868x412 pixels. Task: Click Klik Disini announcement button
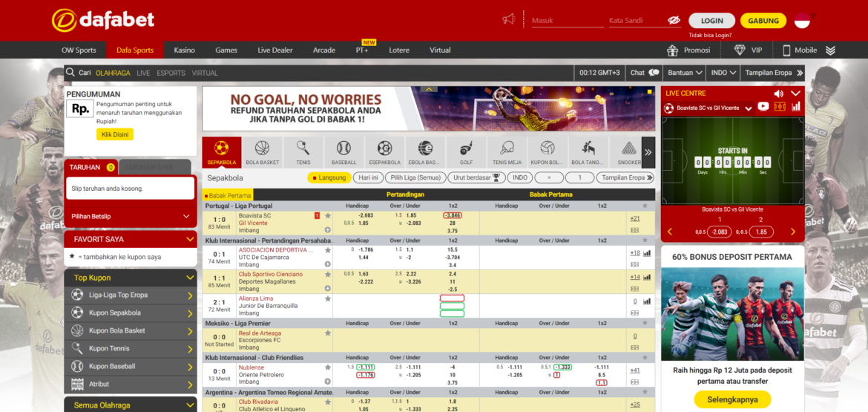pos(114,134)
